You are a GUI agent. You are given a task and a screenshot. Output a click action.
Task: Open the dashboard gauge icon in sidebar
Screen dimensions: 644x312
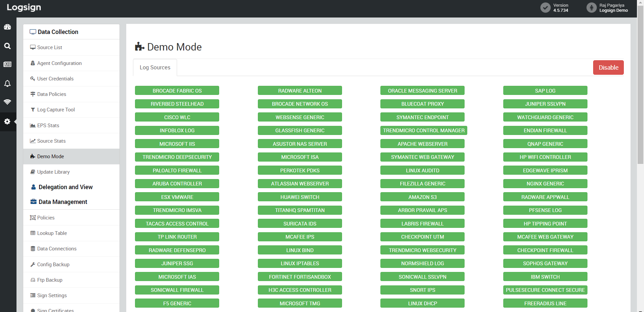coord(7,27)
